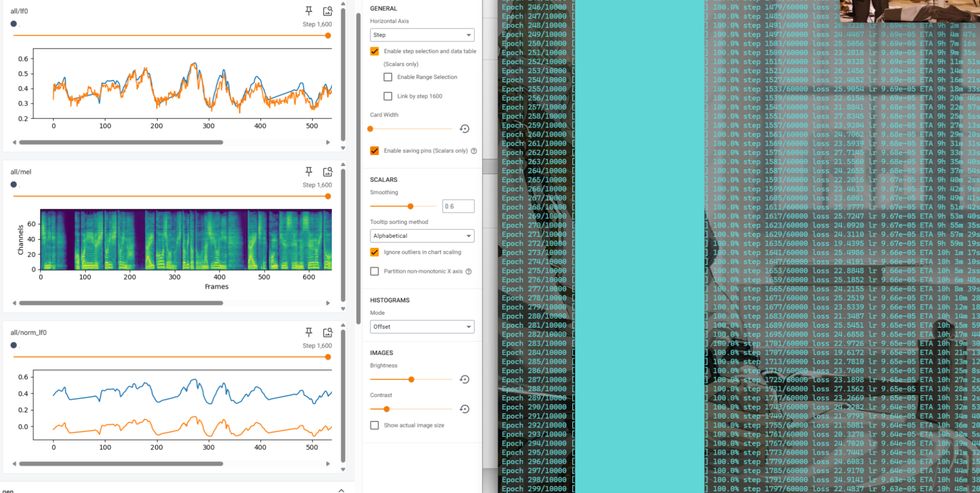Reset Card Width to default
Viewport: 980px width, 493px height.
(x=464, y=129)
